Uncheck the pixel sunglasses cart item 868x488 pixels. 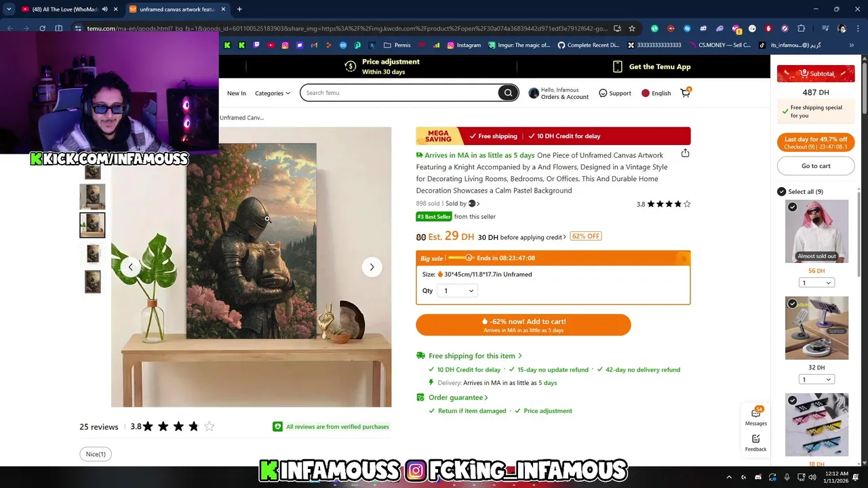coord(792,401)
